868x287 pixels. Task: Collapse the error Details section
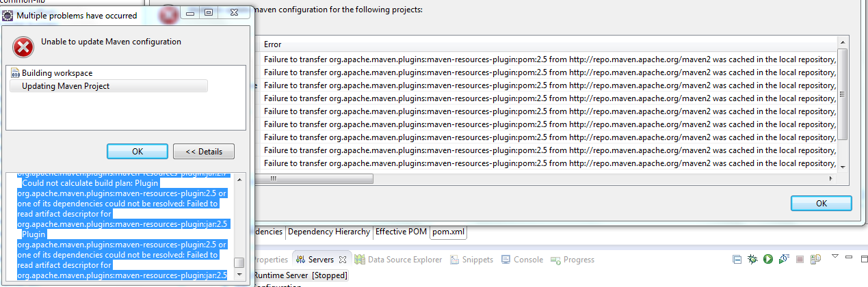pyautogui.click(x=203, y=151)
